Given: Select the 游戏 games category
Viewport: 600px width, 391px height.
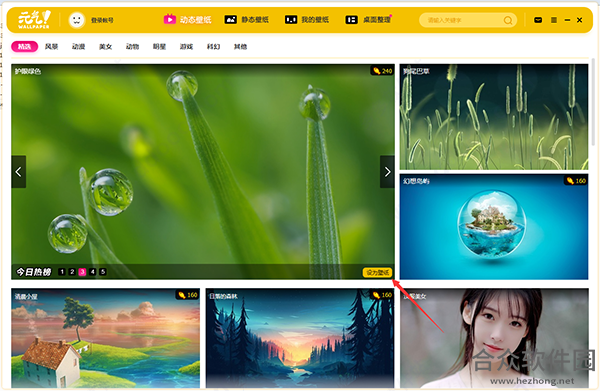Looking at the screenshot, I should 186,46.
